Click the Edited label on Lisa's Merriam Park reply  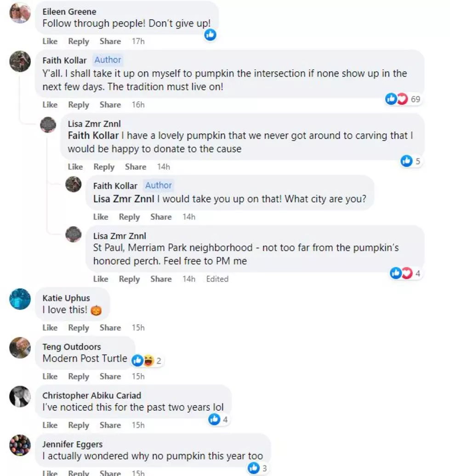click(217, 279)
